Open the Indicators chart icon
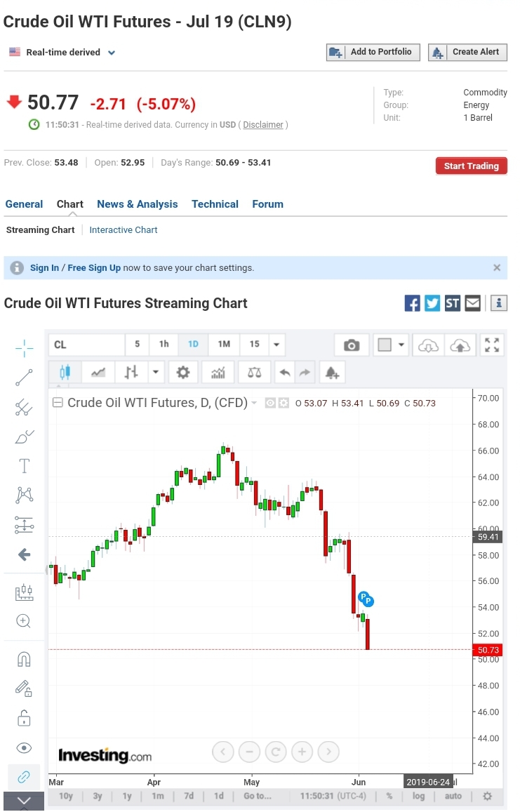The width and height of the screenshot is (520, 812). 218,372
